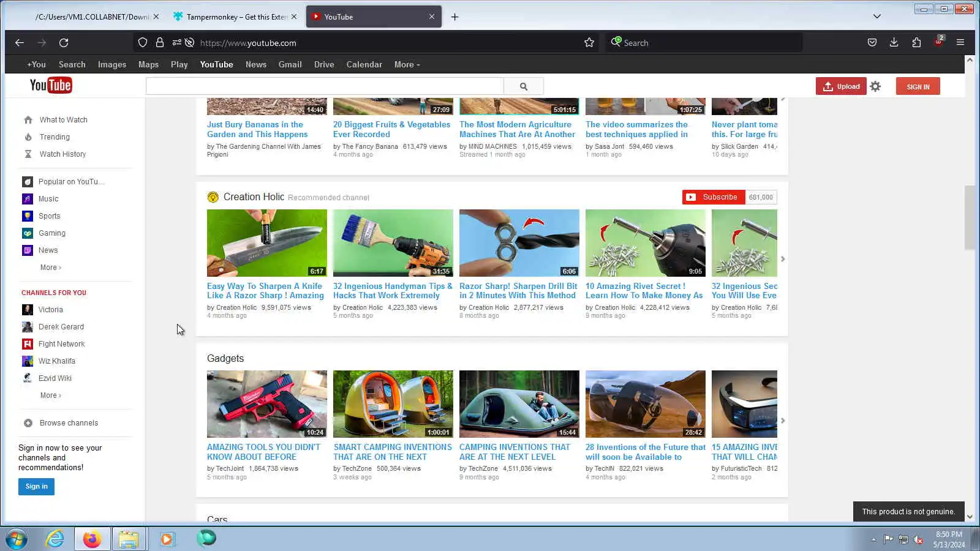This screenshot has width=980, height=551.
Task: Click the page vertical scrollbar thumb
Action: (x=970, y=217)
